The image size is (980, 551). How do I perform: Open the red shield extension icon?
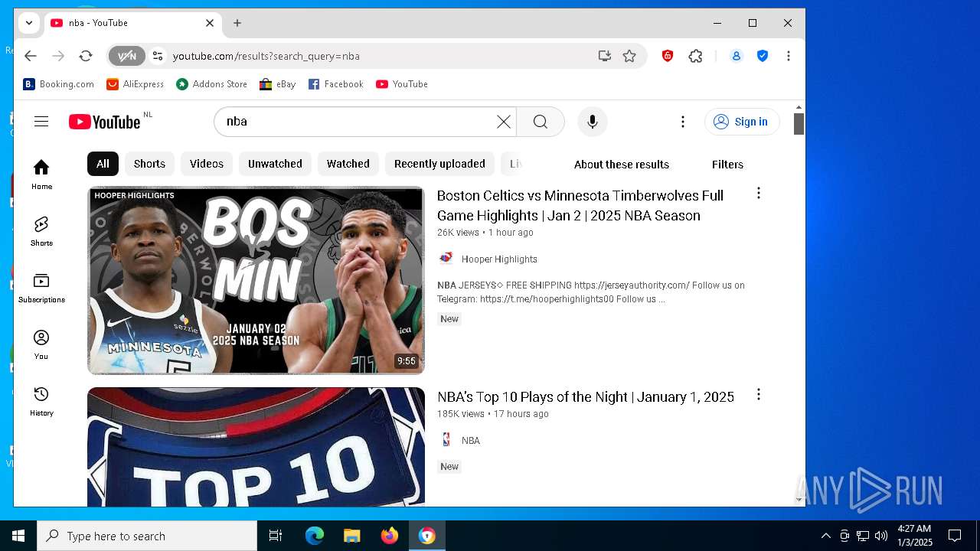point(668,56)
